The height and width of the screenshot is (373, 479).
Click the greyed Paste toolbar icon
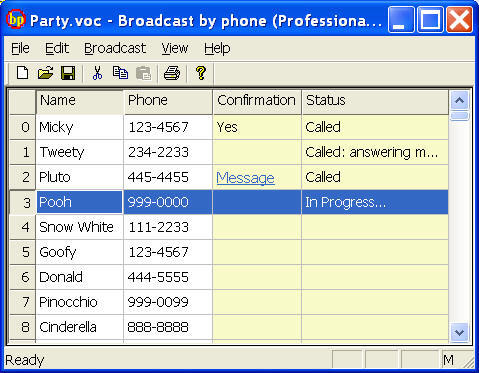tap(144, 73)
